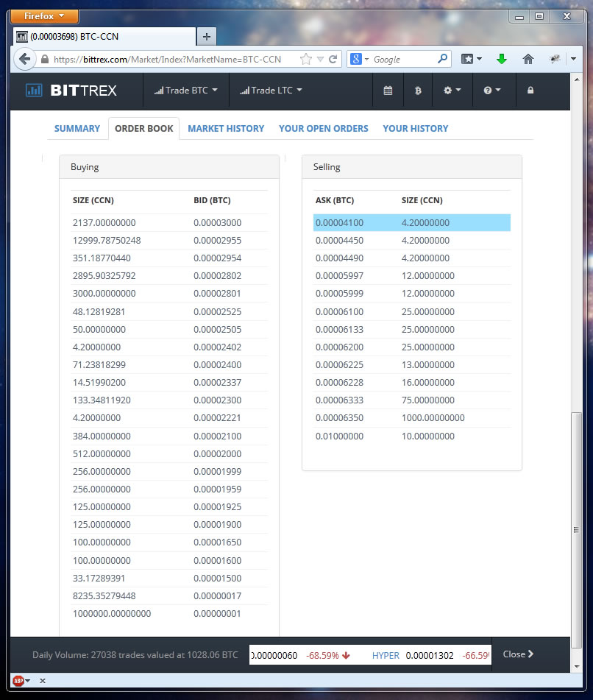Expand the Trade LTC dropdown

pos(271,91)
